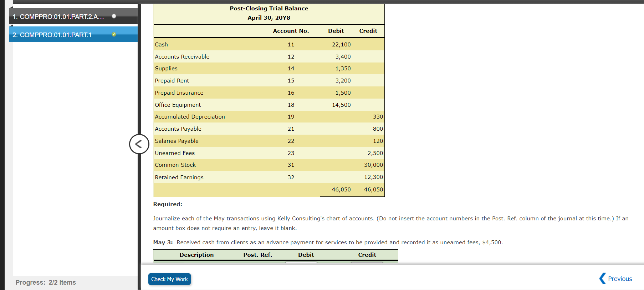Click the Office Equipment debit value 14,500

click(341, 105)
